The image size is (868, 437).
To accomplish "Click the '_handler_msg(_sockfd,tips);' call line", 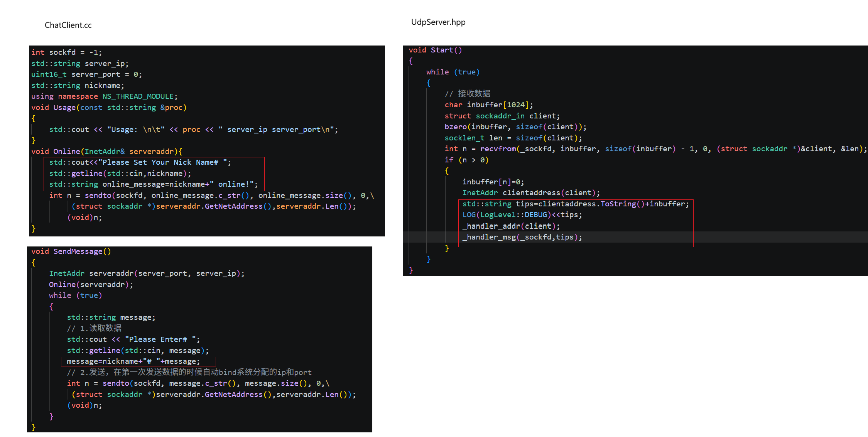I will click(x=522, y=237).
